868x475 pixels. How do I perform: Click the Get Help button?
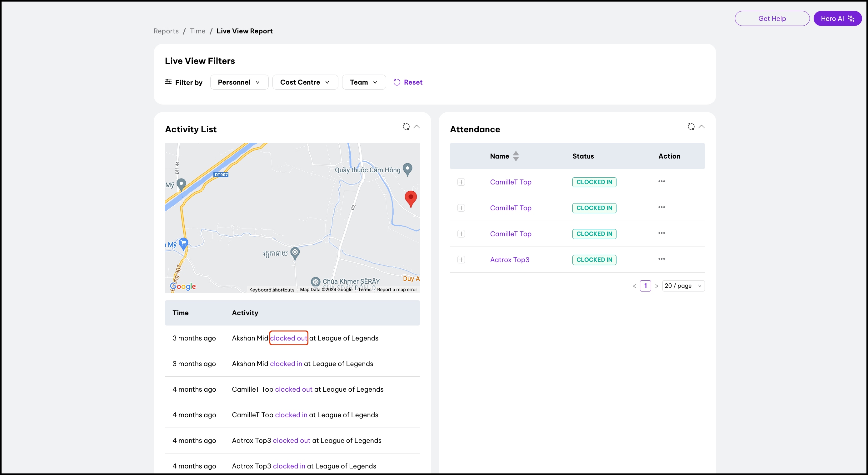click(x=772, y=18)
